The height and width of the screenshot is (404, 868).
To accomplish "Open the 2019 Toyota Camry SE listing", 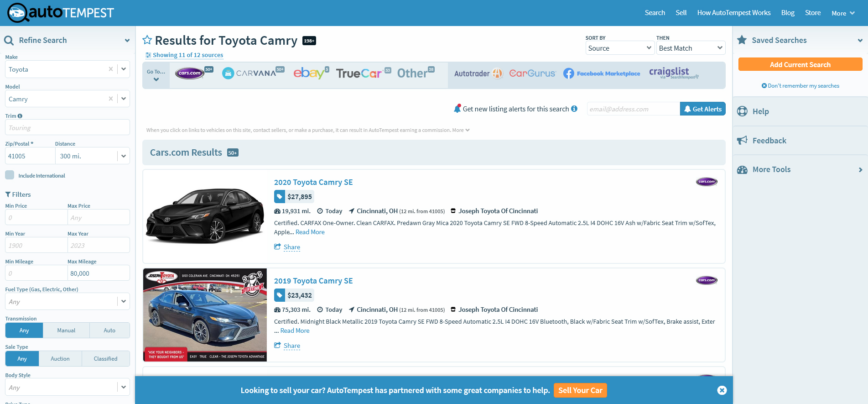I will click(313, 281).
